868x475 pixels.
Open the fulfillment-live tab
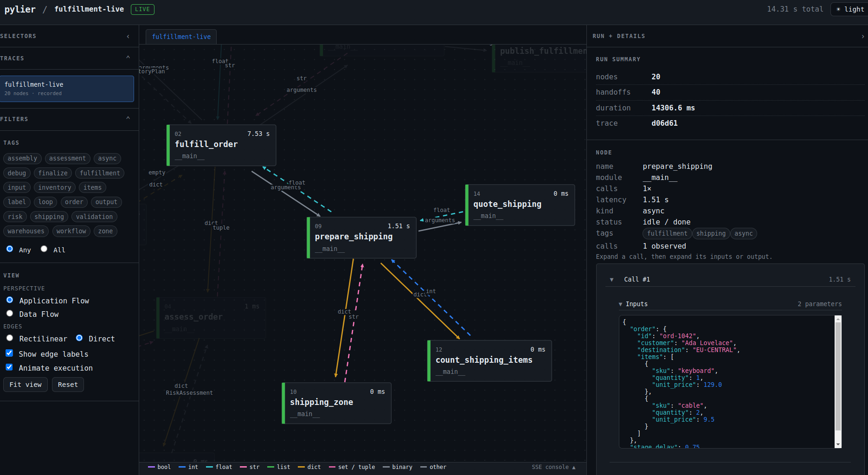tap(181, 37)
